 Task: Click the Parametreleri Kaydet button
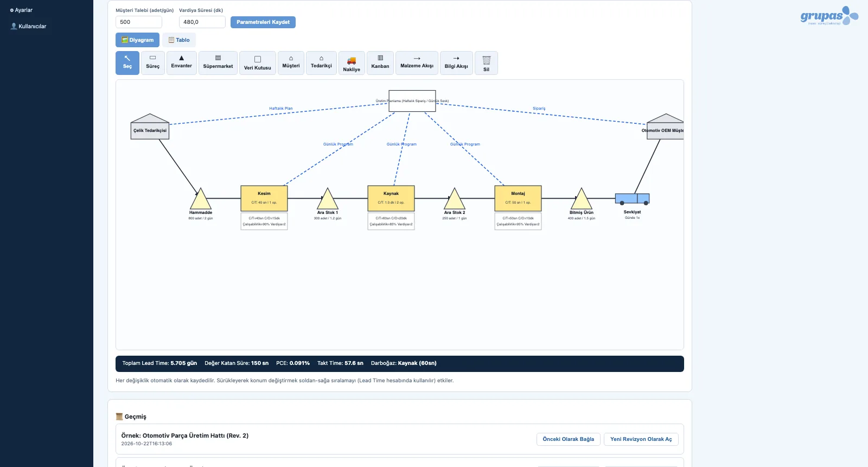click(263, 22)
